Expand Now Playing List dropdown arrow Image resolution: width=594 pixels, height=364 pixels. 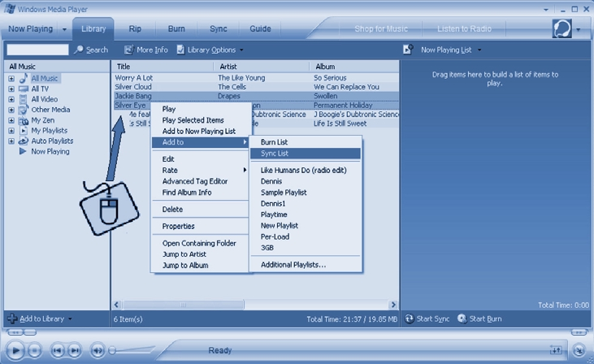tap(479, 50)
